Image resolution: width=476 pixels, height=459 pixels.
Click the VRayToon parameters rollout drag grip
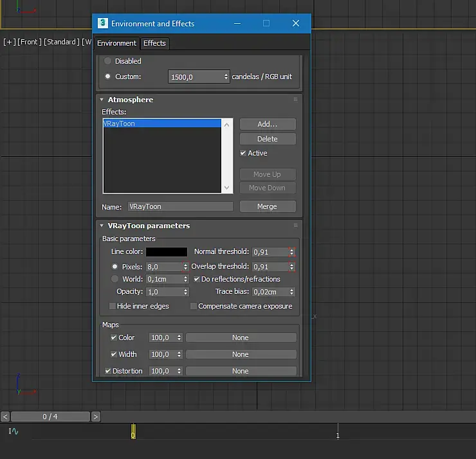point(295,226)
